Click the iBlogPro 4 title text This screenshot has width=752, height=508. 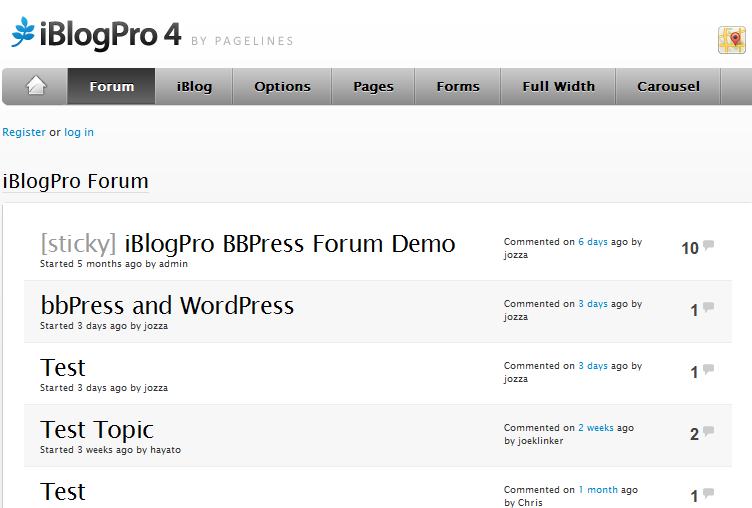click(x=110, y=35)
